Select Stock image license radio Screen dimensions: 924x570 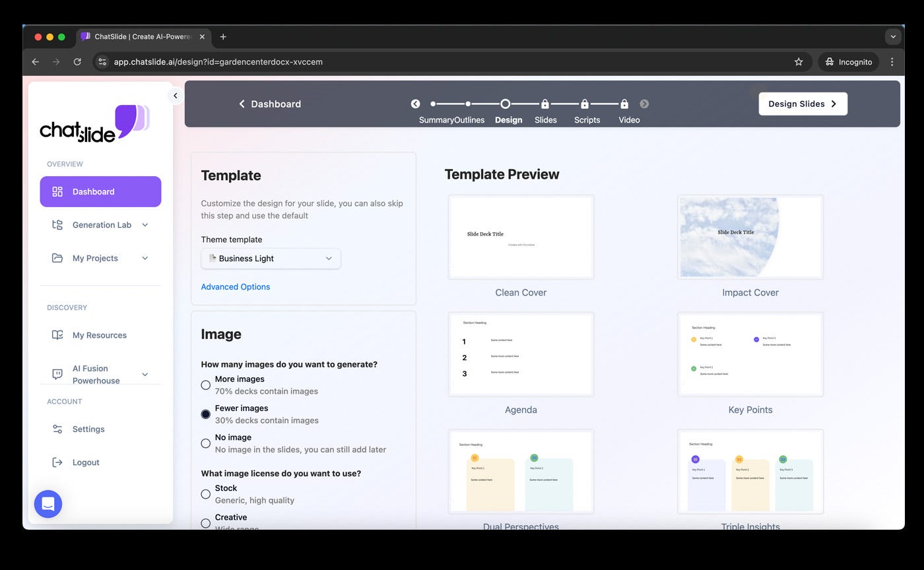pyautogui.click(x=206, y=494)
